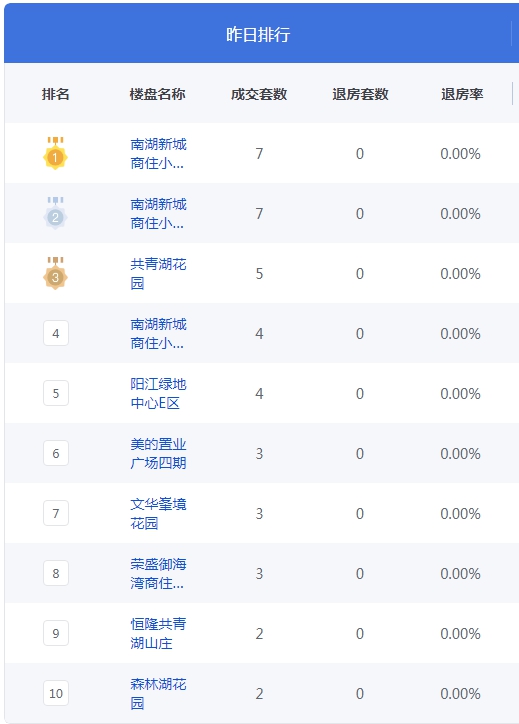Screen dimensions: 519x724
Task: Click the gold first-place medal icon
Action: click(x=55, y=153)
